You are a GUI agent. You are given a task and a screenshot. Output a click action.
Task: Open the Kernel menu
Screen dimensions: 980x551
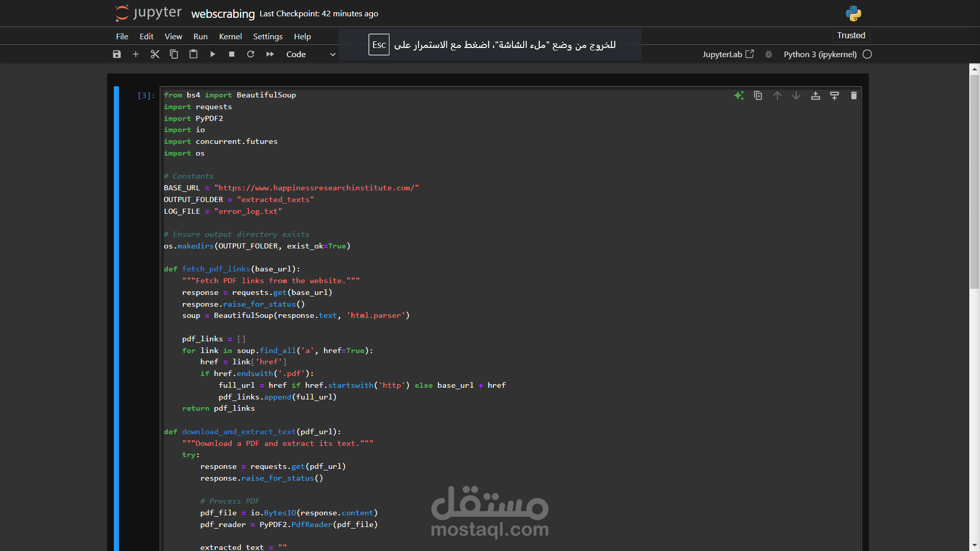pos(230,36)
